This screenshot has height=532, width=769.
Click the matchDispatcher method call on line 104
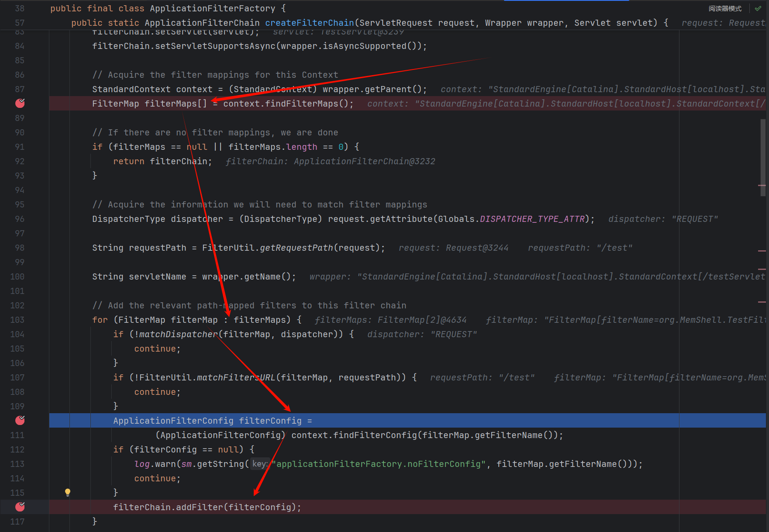(178, 334)
